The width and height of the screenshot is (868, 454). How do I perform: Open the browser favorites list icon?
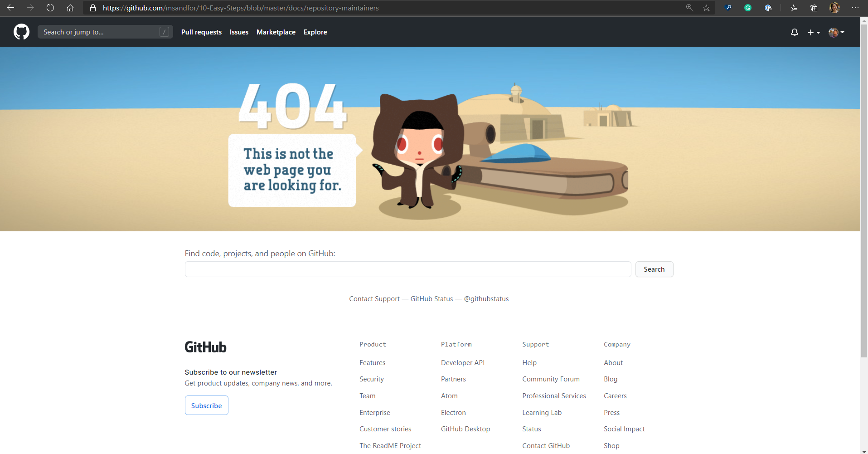[x=794, y=8]
